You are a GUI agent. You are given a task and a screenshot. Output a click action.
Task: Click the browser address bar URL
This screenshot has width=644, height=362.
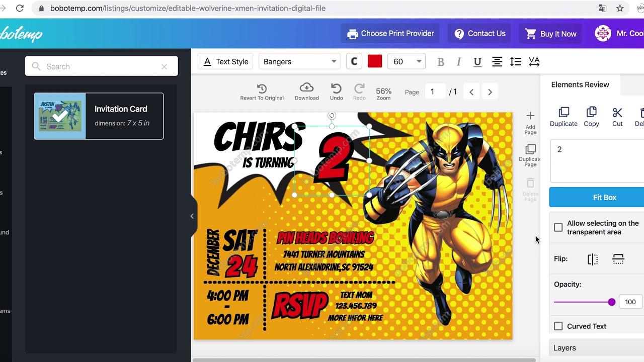point(188,8)
